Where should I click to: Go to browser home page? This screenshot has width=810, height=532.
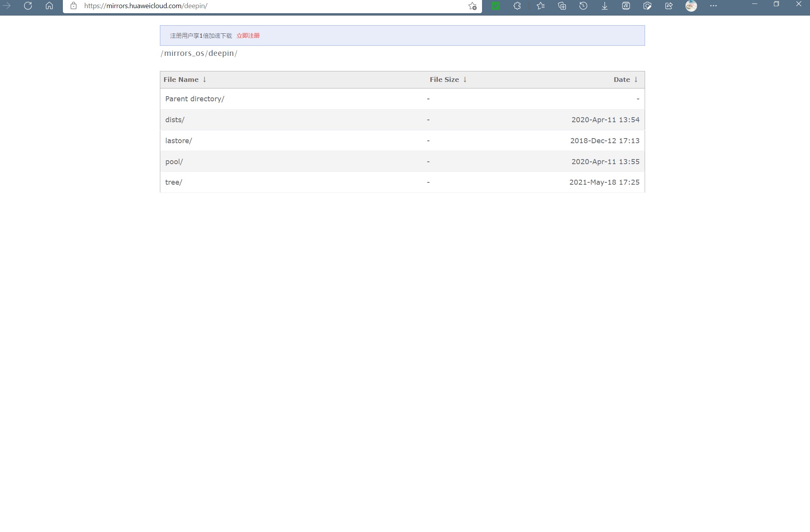click(x=49, y=6)
